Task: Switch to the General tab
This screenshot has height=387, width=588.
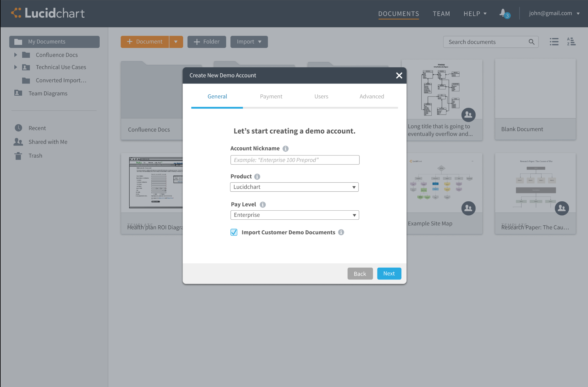Action: 217,97
